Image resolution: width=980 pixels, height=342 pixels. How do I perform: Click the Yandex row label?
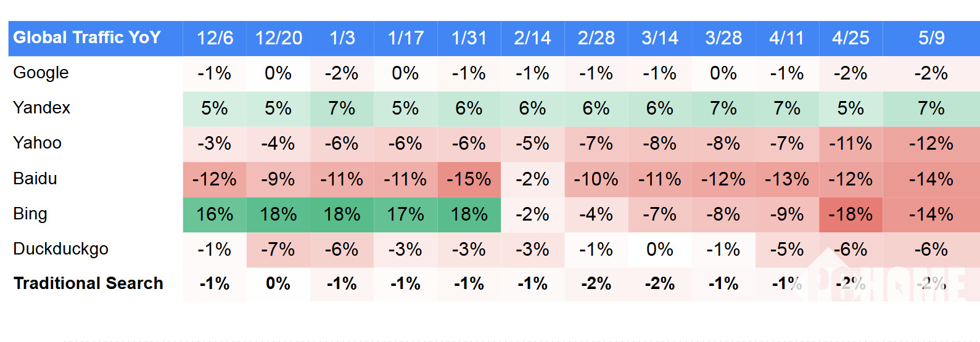click(41, 108)
